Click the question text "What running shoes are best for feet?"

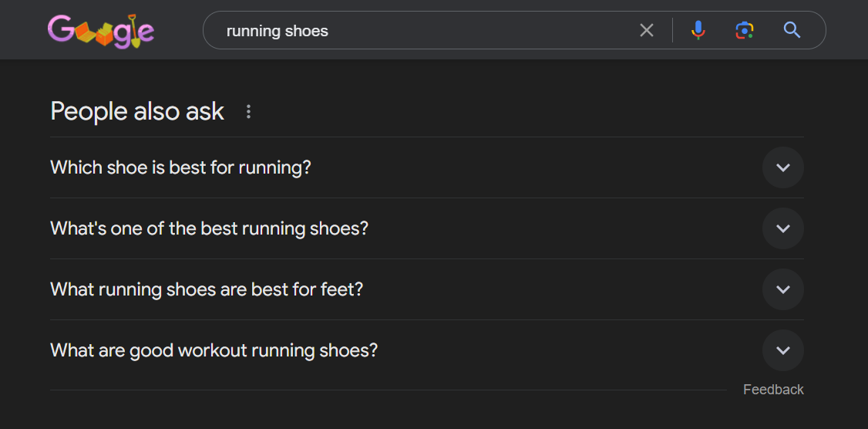pyautogui.click(x=206, y=289)
